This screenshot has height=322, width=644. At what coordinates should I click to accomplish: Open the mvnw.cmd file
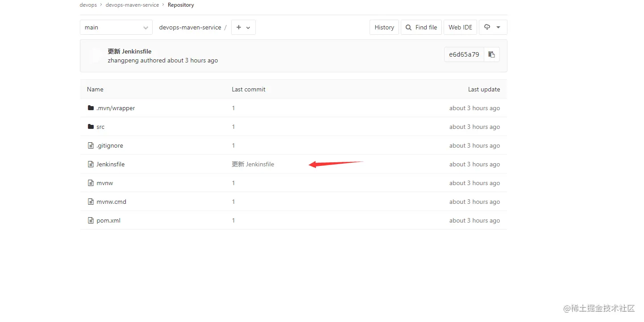click(x=112, y=202)
